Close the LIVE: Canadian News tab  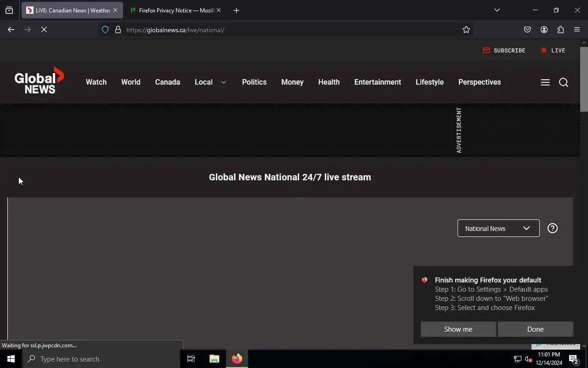(115, 10)
